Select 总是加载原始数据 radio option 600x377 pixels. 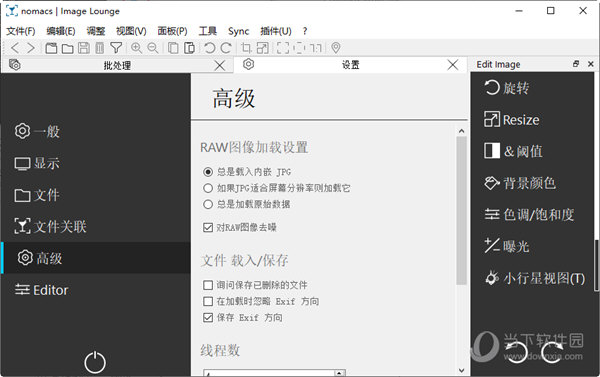[x=246, y=204]
